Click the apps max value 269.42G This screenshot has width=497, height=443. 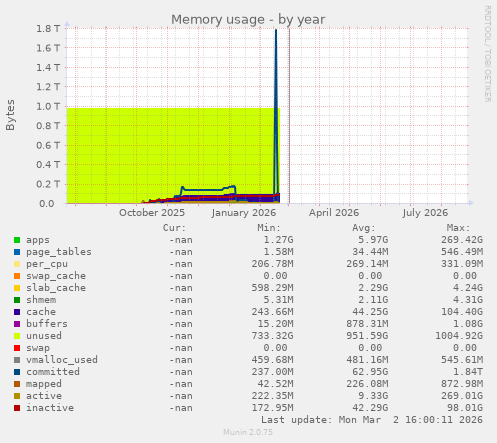click(x=462, y=240)
